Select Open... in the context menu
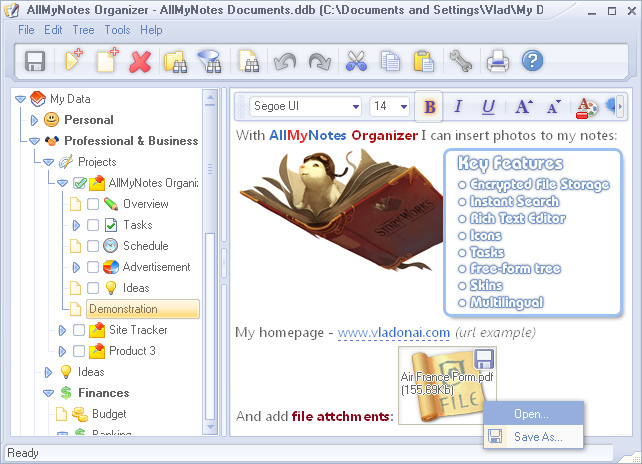The width and height of the screenshot is (642, 464). tap(531, 414)
